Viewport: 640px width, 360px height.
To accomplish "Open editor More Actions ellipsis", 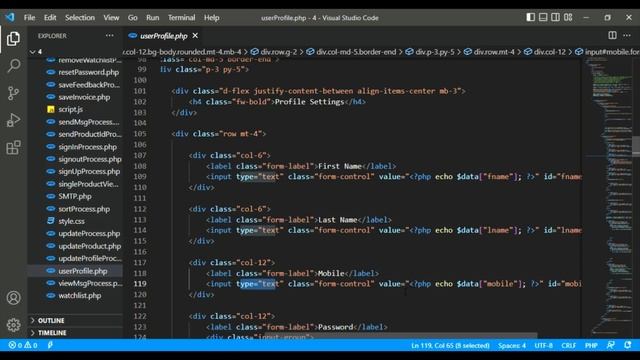I will click(627, 36).
